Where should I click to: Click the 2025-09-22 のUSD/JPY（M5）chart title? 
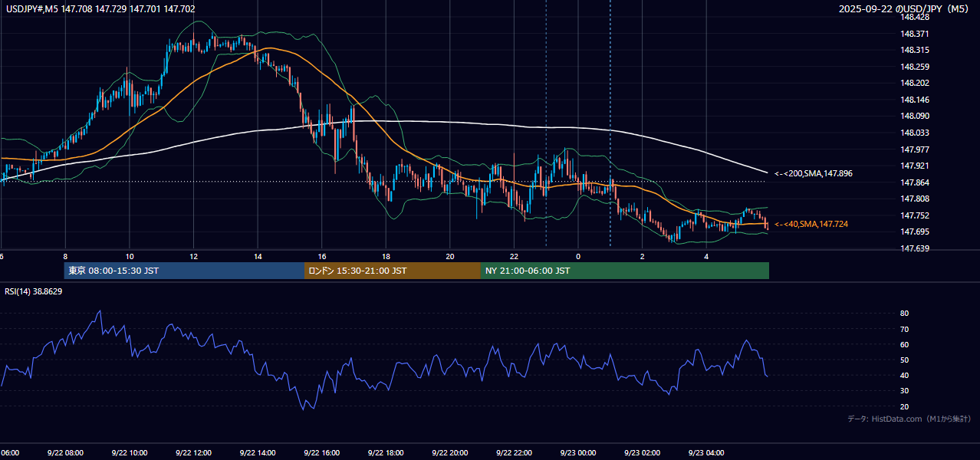tap(904, 8)
